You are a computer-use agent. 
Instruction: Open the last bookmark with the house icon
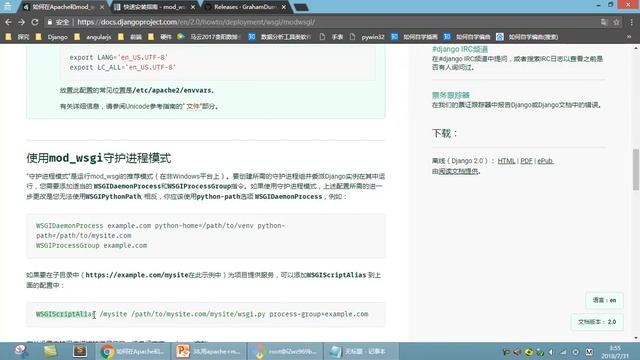(x=527, y=37)
